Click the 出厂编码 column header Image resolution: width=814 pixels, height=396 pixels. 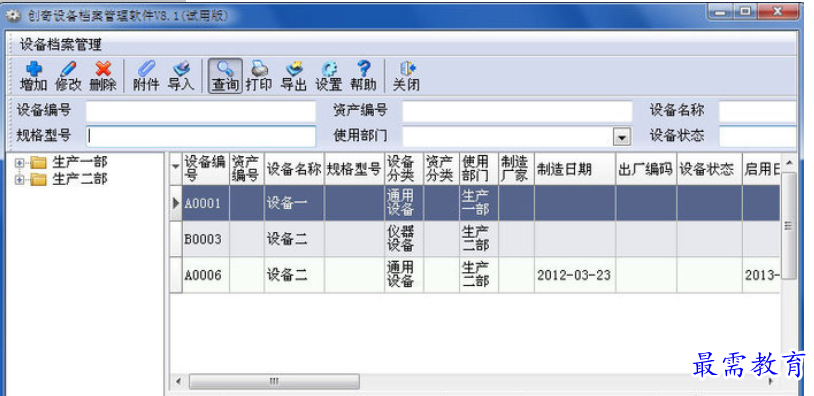[646, 169]
